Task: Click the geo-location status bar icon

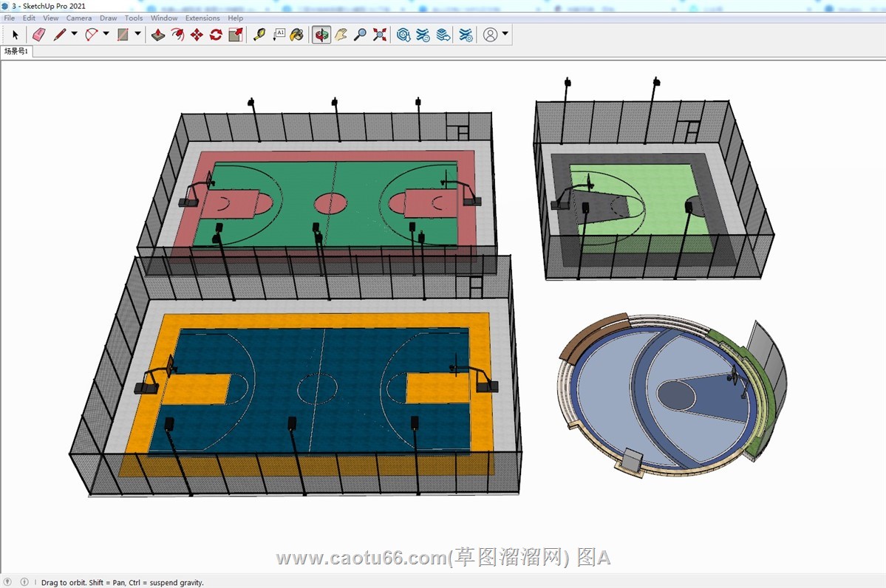Action: click(x=7, y=582)
